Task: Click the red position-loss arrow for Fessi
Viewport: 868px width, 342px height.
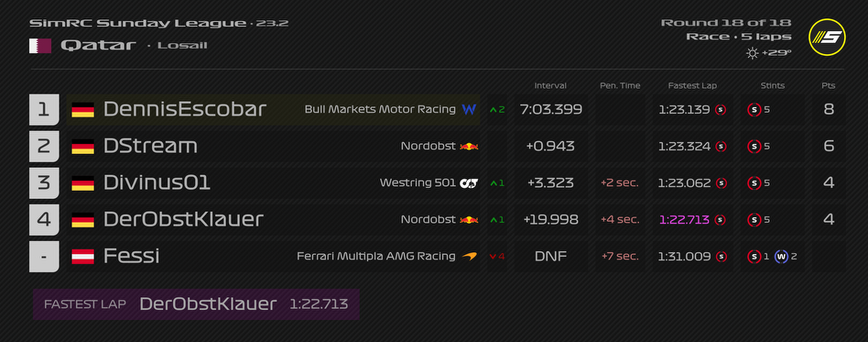Action: [x=492, y=256]
